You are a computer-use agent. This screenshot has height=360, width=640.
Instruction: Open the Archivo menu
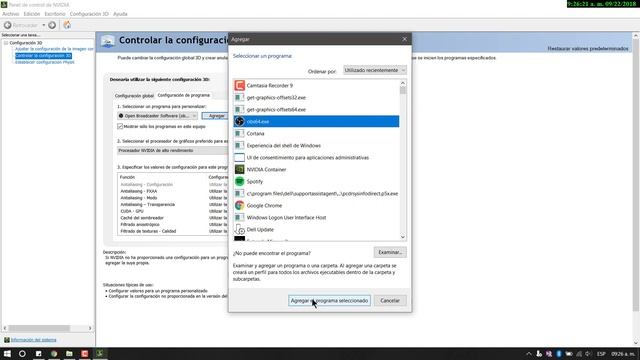[11, 14]
